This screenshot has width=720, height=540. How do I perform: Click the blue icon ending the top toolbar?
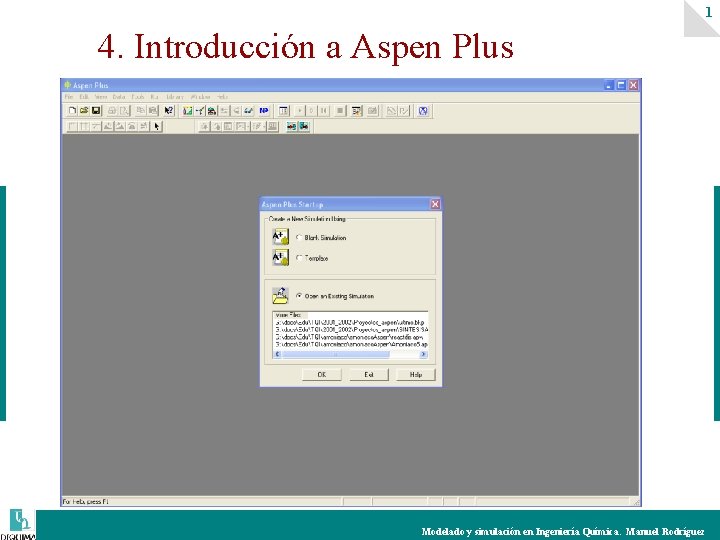pos(423,111)
